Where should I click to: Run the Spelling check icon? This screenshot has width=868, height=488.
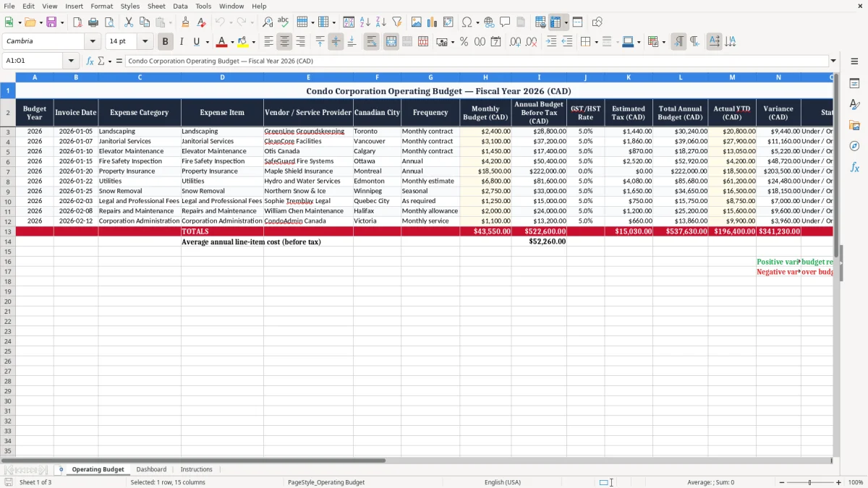(x=283, y=22)
